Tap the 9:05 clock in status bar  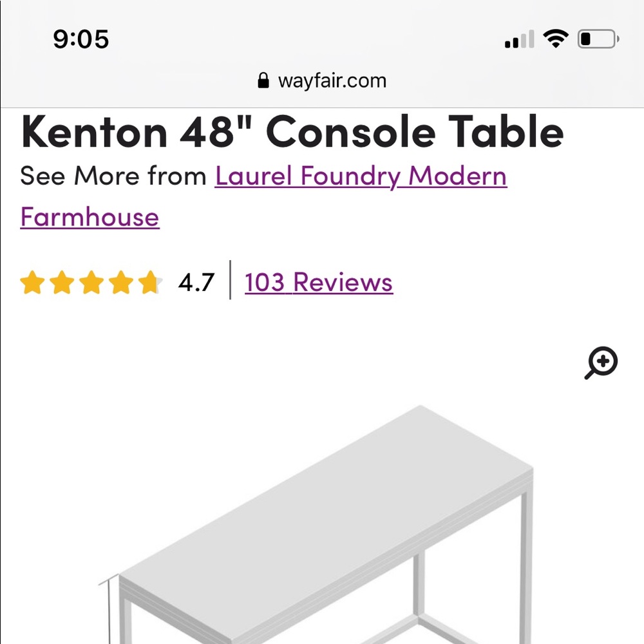point(81,39)
